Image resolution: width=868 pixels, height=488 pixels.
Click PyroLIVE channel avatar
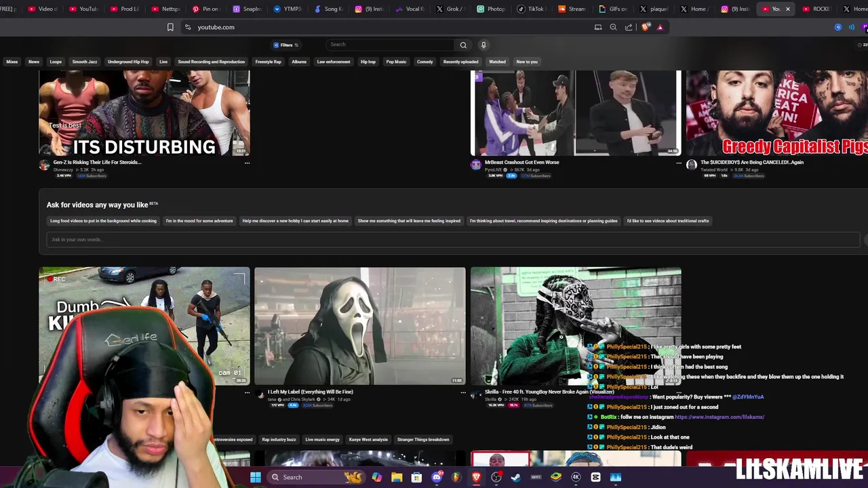tap(476, 165)
